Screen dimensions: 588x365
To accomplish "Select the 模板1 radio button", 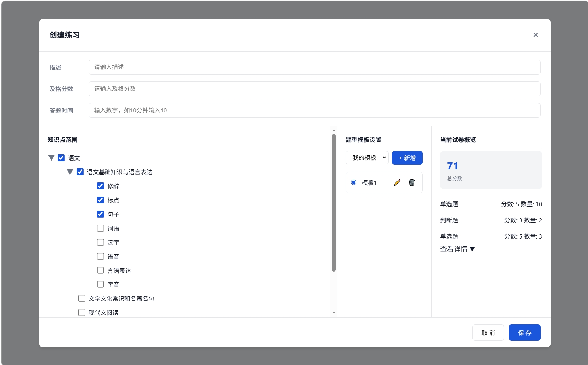I will pyautogui.click(x=353, y=182).
